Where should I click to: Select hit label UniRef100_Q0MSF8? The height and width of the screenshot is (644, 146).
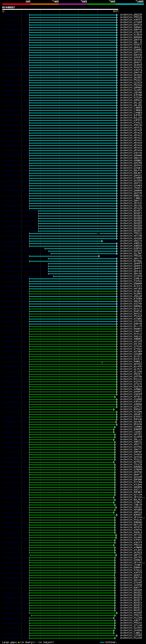[x=131, y=58]
